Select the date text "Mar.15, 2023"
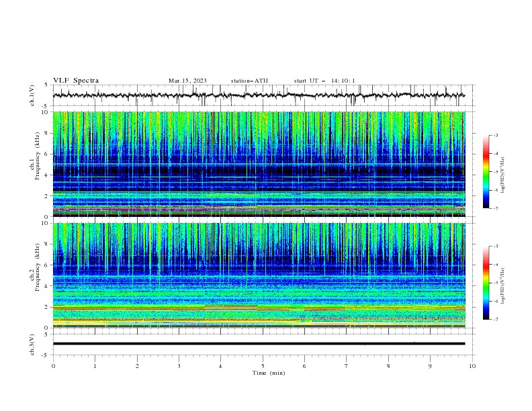Screen dimensions: 532x411 (187, 81)
